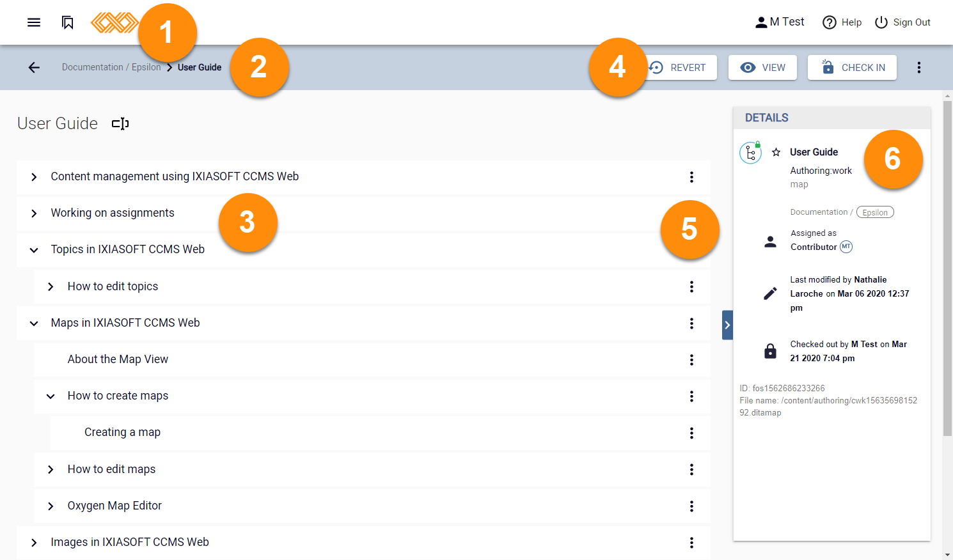Open options menu for Oxygen Map Editor
Screen dimensions: 953x560
click(x=691, y=506)
